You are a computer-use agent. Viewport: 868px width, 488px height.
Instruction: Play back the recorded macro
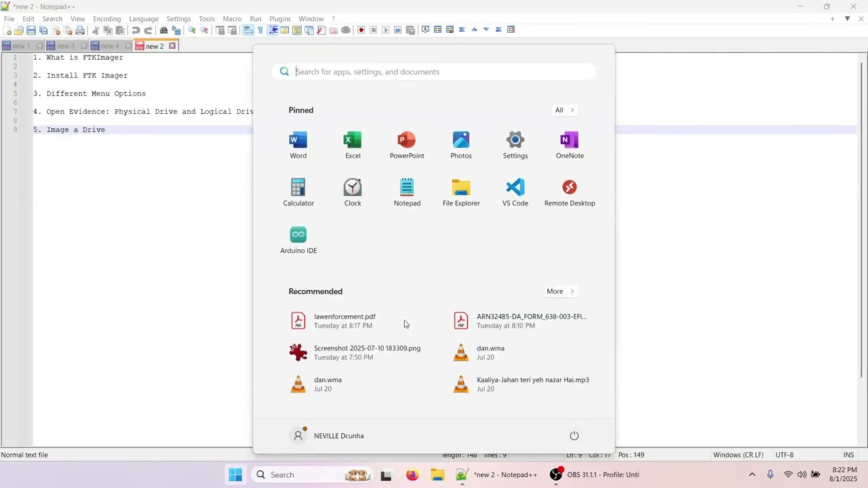(x=386, y=30)
